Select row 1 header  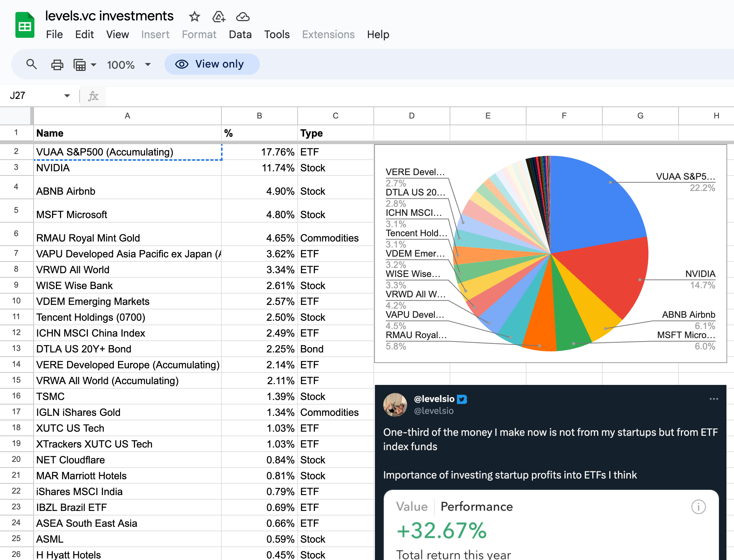(16, 133)
